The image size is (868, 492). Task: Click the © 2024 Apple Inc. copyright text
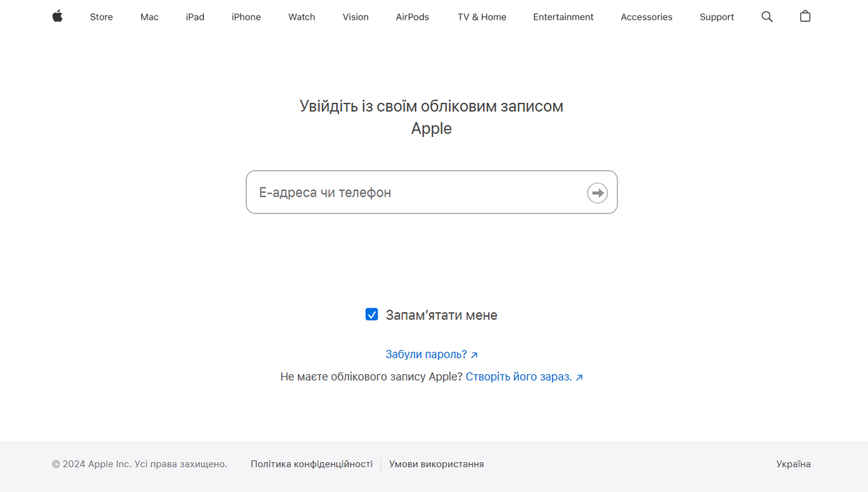point(139,464)
